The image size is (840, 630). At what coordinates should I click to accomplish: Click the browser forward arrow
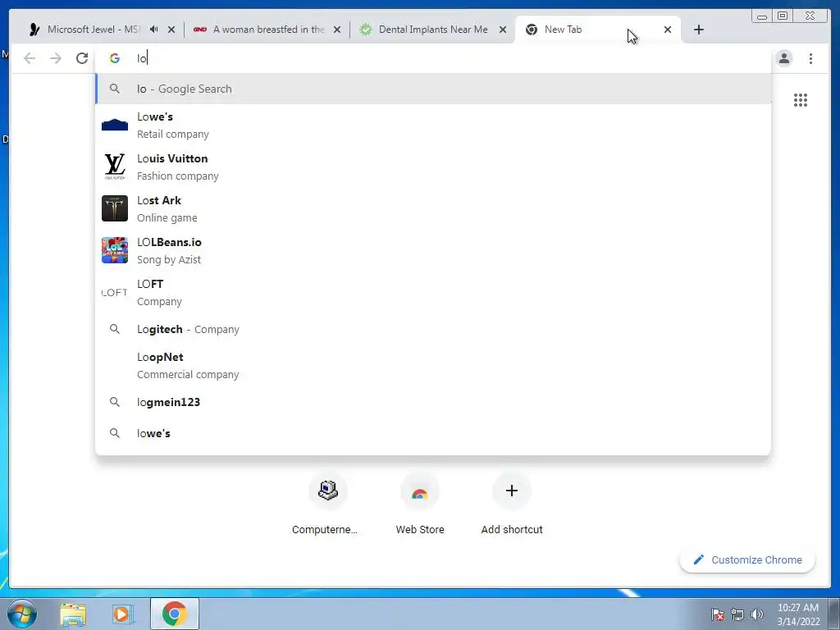pos(56,58)
